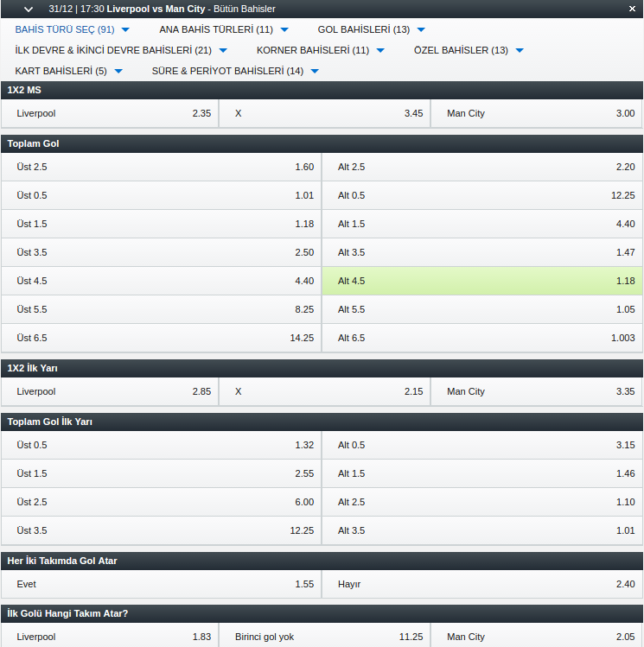Open the BAHİS TÜRÜ SEÇ (91) dropdown
Viewport: 644px width, 647px height.
click(73, 29)
